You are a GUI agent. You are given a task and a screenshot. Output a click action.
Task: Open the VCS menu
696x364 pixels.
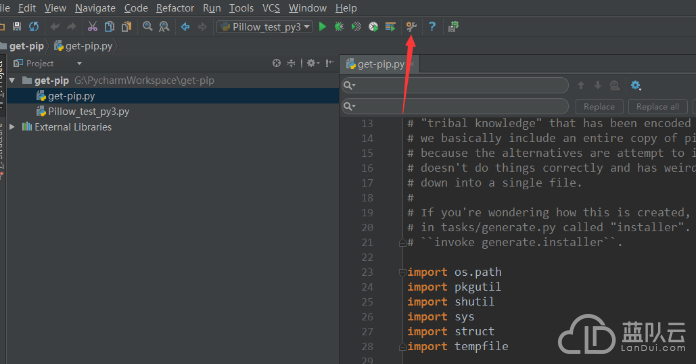pyautogui.click(x=271, y=8)
